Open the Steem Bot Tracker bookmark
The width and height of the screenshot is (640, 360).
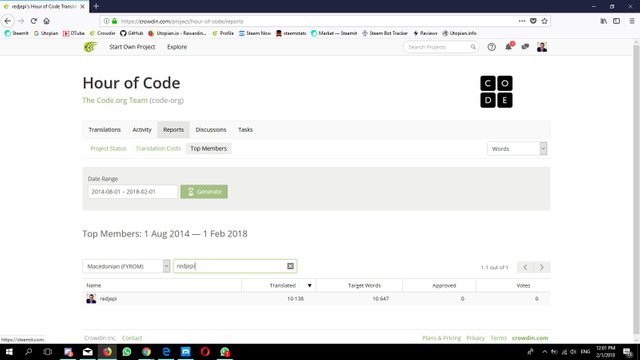385,33
